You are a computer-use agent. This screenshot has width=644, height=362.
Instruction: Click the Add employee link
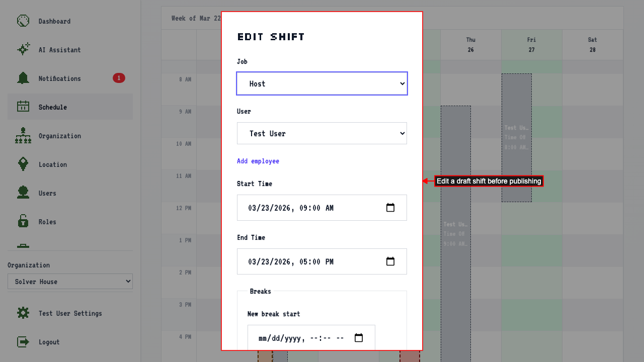[x=258, y=161]
